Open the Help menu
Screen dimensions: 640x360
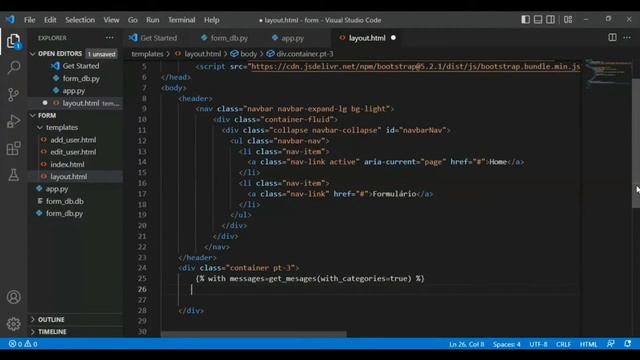pyautogui.click(x=212, y=20)
